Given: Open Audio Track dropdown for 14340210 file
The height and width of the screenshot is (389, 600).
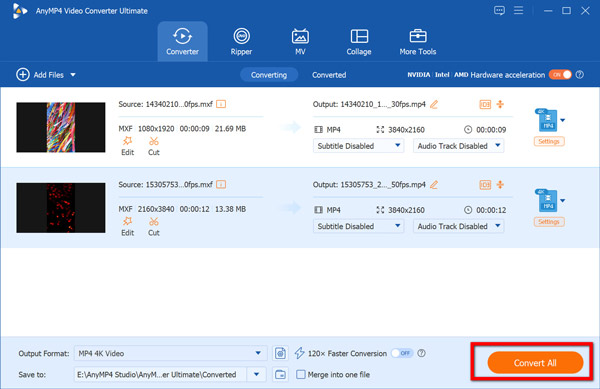Looking at the screenshot, I should 458,146.
